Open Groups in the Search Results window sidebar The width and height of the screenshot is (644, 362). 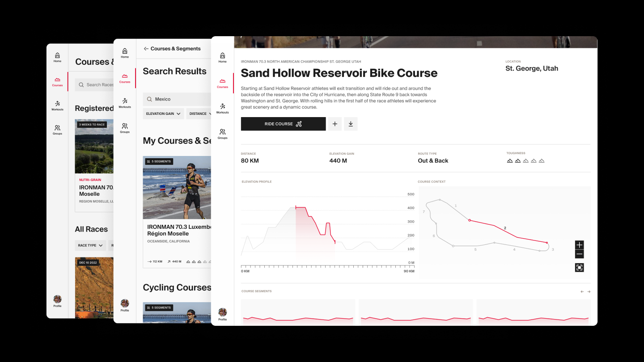coord(125,128)
